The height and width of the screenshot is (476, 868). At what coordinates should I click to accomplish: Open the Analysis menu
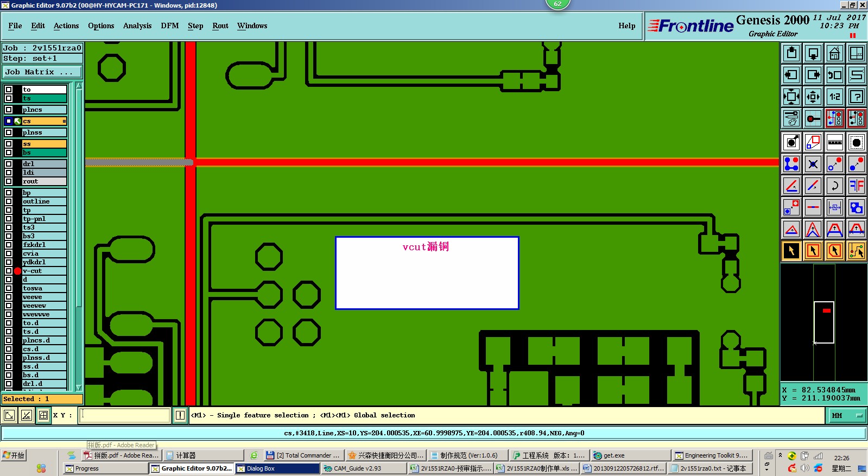pyautogui.click(x=137, y=26)
